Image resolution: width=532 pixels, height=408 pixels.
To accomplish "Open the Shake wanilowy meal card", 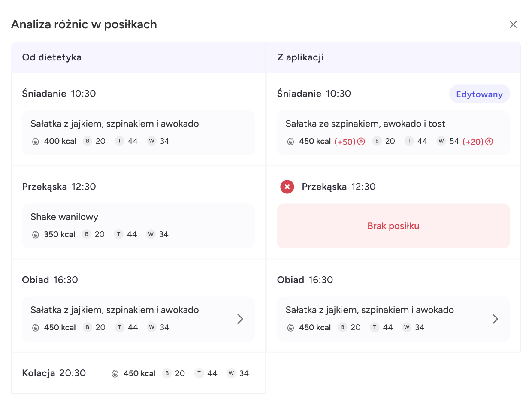I will pyautogui.click(x=138, y=226).
